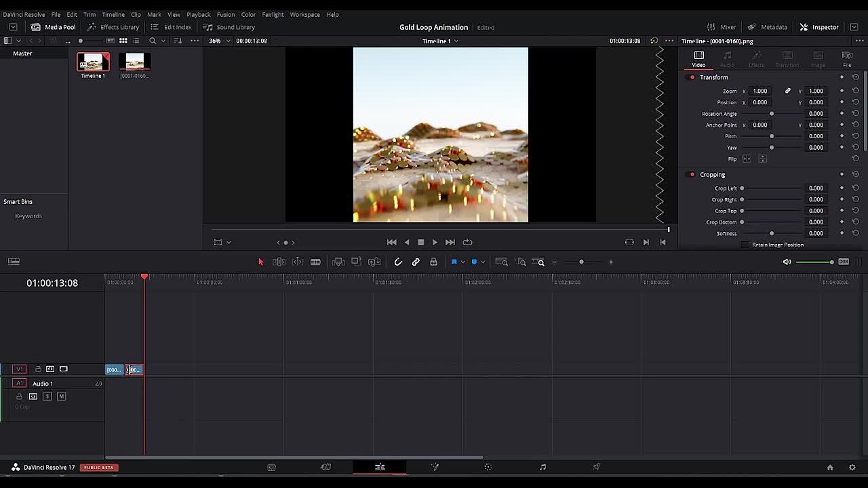Open the Mixer panel
The height and width of the screenshot is (488, 868).
[721, 27]
